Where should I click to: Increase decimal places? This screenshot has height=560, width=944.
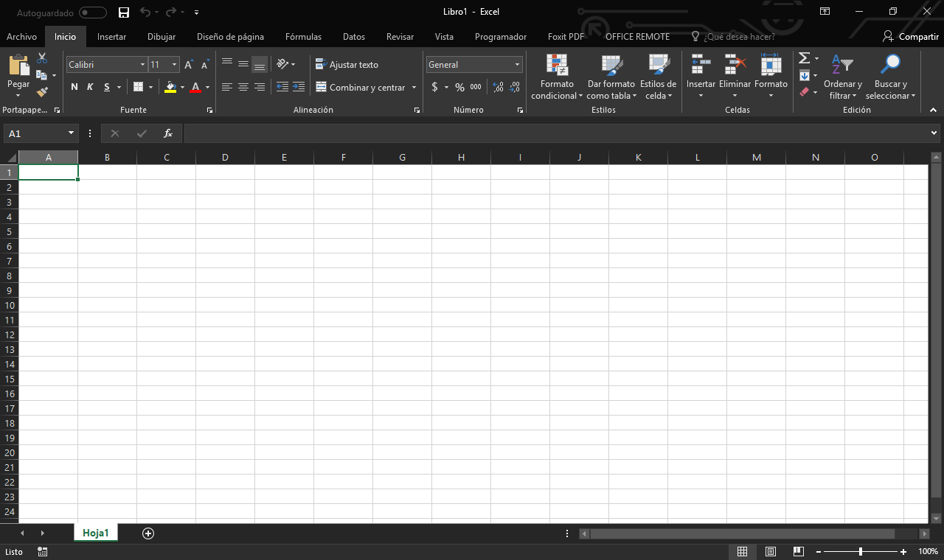(x=499, y=87)
